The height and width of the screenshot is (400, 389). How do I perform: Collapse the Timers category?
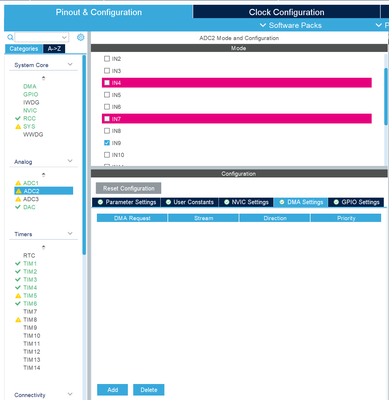click(x=70, y=233)
